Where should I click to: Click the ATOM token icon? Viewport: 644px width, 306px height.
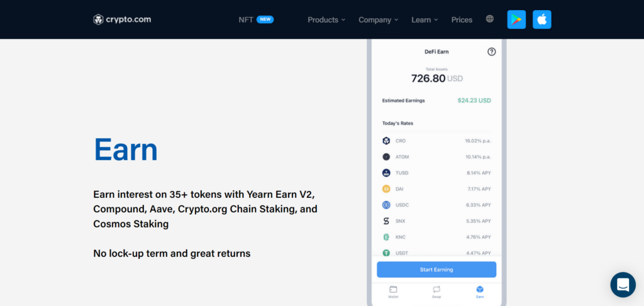(386, 156)
